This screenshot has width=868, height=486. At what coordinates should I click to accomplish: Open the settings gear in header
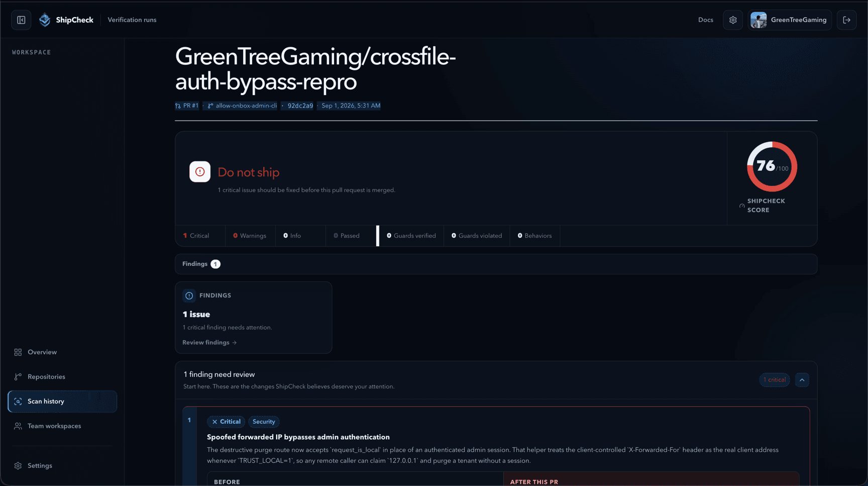733,20
